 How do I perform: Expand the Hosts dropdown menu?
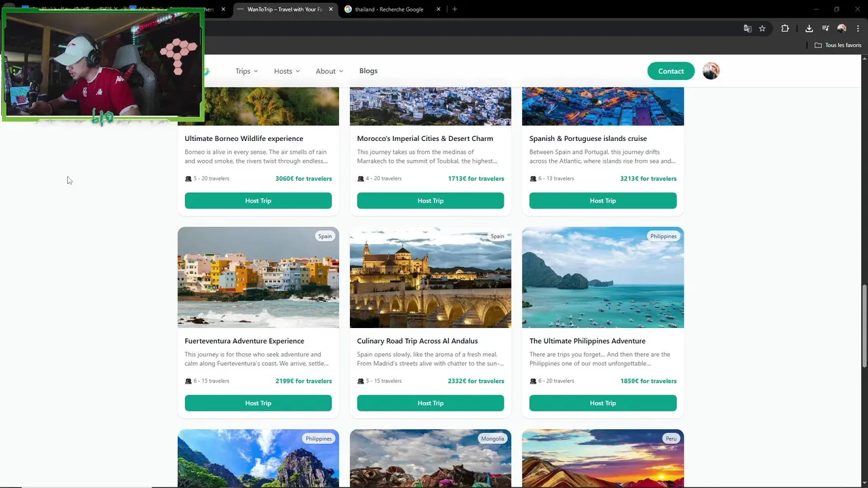click(x=287, y=71)
